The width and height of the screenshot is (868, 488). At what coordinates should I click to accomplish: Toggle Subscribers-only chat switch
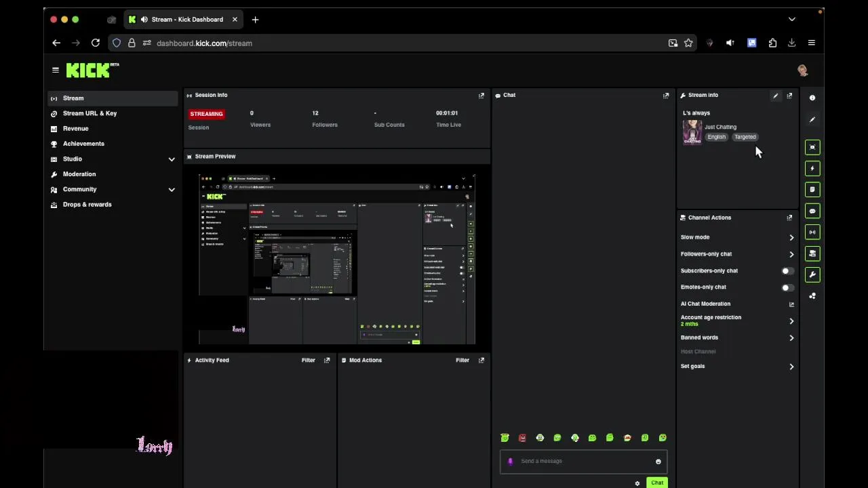point(787,271)
